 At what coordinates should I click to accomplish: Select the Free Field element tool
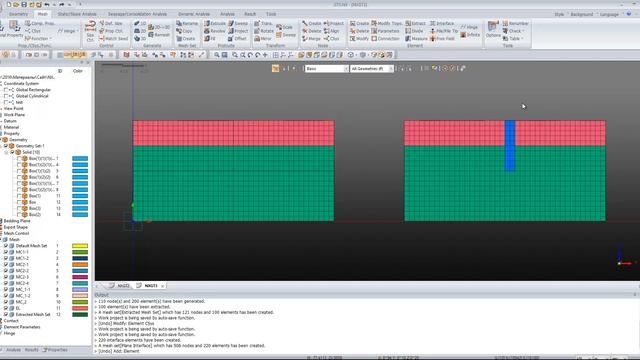pos(442,38)
